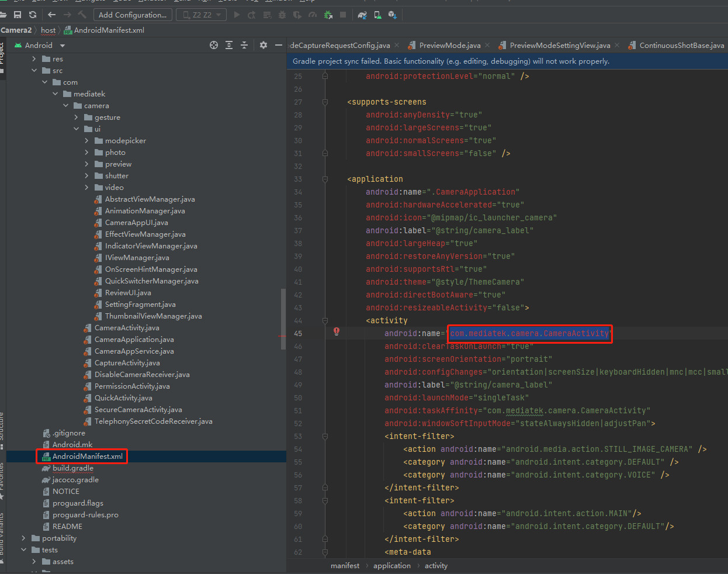The width and height of the screenshot is (728, 574).
Task: Open Project panel gear options
Action: (264, 45)
